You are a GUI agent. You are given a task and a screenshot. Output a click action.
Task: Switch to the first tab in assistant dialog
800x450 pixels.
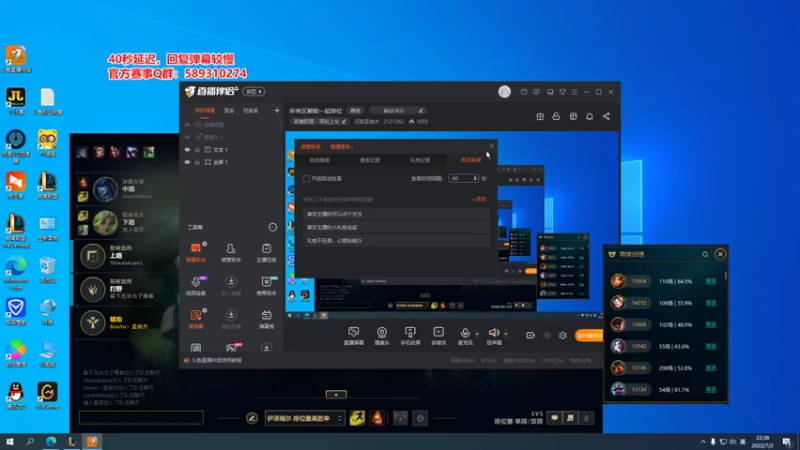(319, 160)
